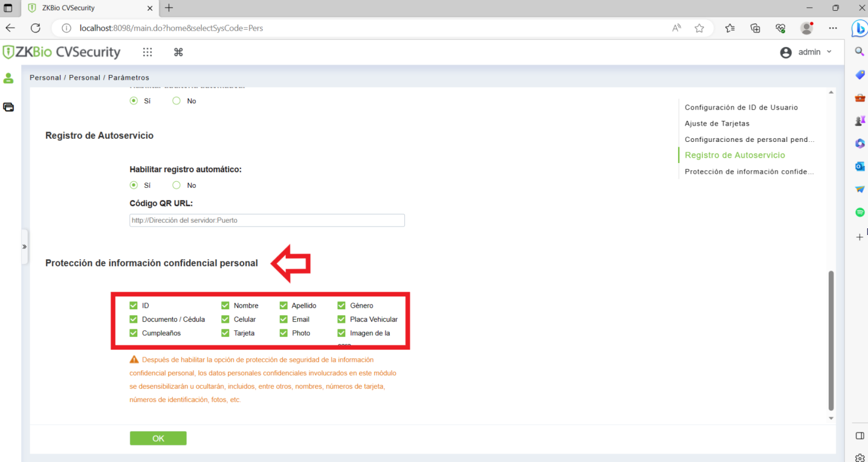Uncheck the Nombre checkbox
Image resolution: width=868 pixels, height=462 pixels.
click(x=225, y=306)
